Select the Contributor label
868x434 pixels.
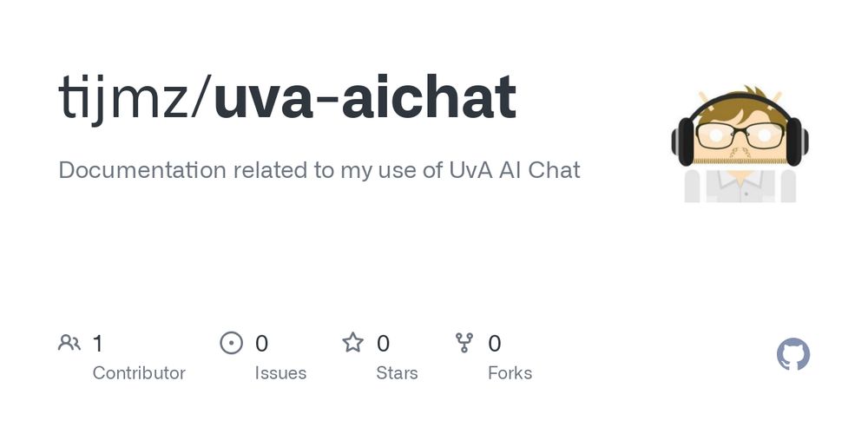pos(139,373)
